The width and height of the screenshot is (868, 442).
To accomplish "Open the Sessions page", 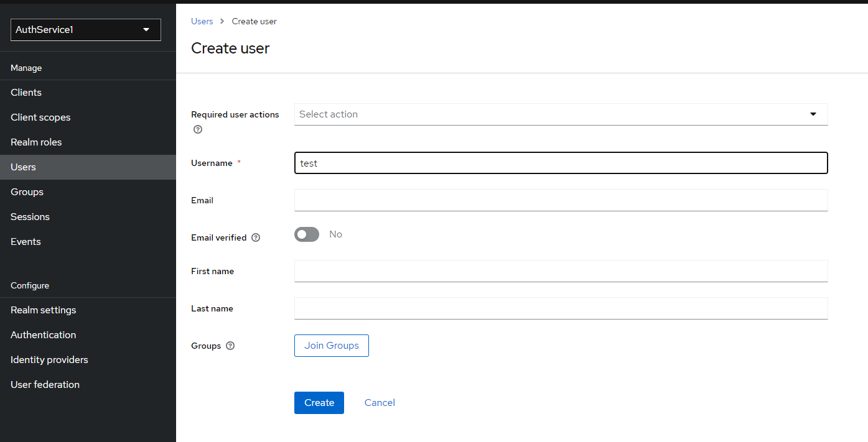I will pos(30,216).
